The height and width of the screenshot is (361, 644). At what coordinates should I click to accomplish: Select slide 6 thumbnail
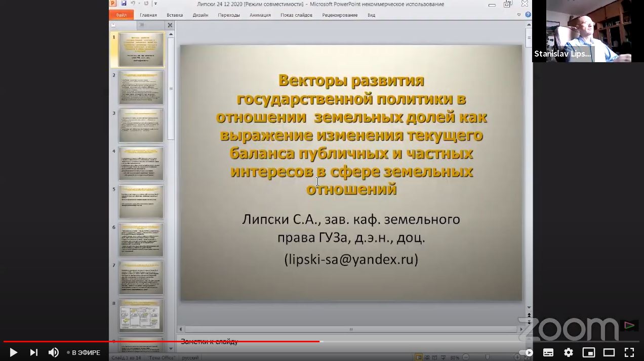(x=141, y=240)
